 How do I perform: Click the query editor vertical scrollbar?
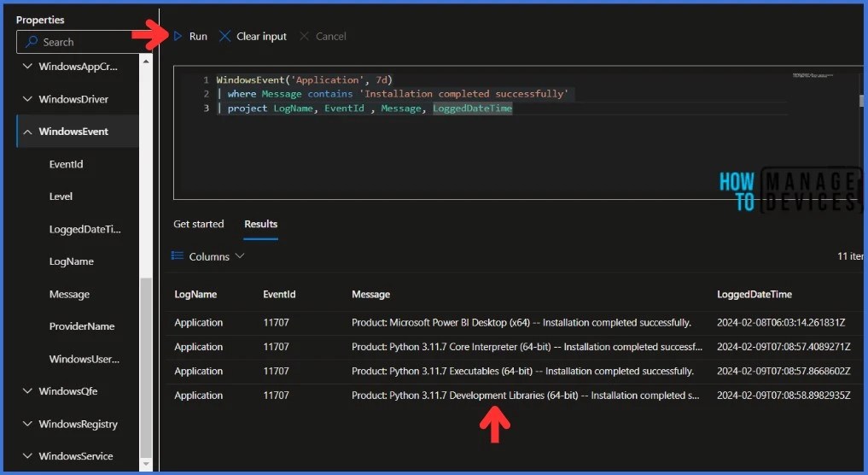click(861, 100)
